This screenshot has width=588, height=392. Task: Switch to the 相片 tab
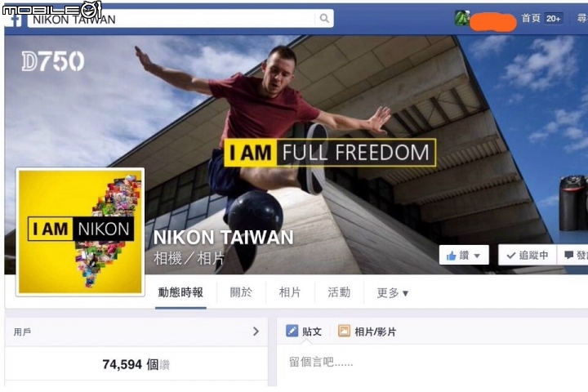click(x=290, y=292)
